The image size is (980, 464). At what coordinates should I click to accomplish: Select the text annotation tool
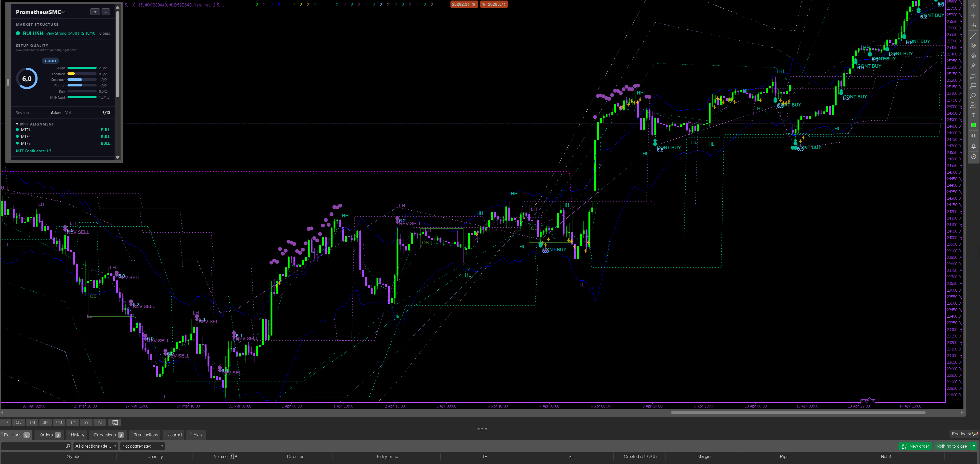(973, 115)
